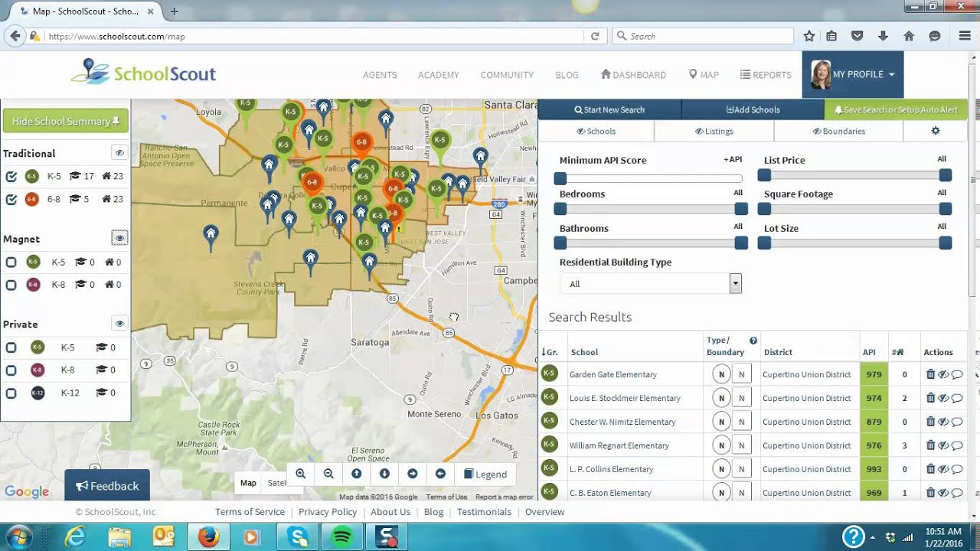Delete William Regnart Elementary from results
The height and width of the screenshot is (551, 980).
pos(931,445)
